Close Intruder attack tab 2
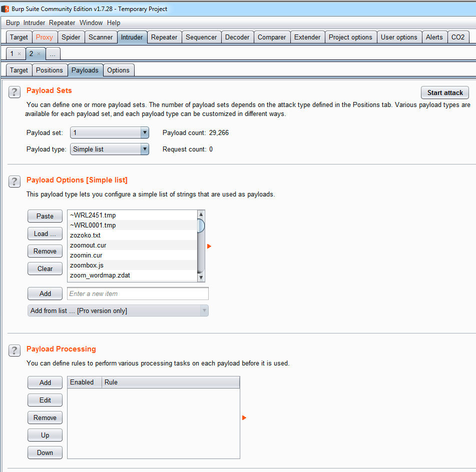This screenshot has height=472, width=476. tap(39, 53)
